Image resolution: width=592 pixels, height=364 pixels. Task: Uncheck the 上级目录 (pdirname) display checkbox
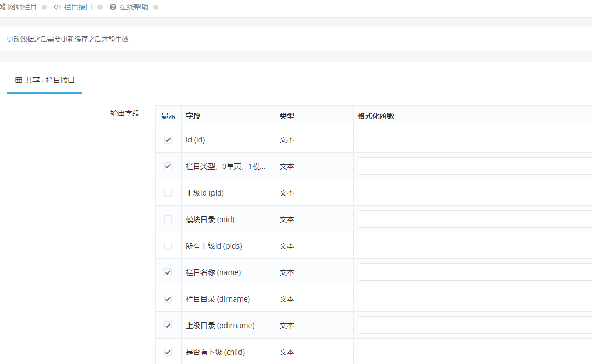click(x=168, y=326)
